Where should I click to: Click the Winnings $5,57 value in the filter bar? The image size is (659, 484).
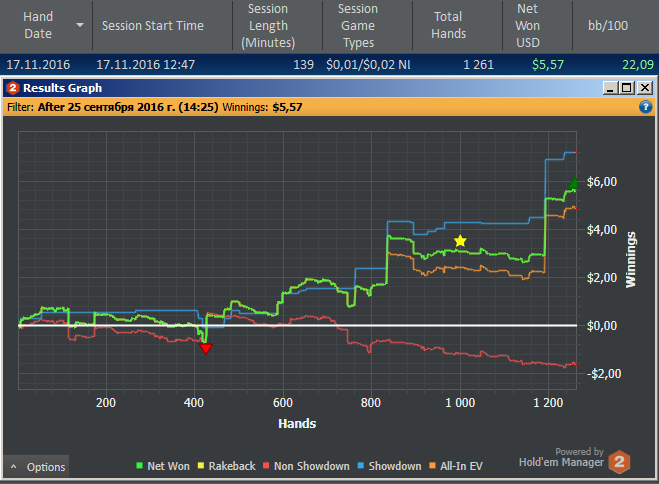click(287, 107)
